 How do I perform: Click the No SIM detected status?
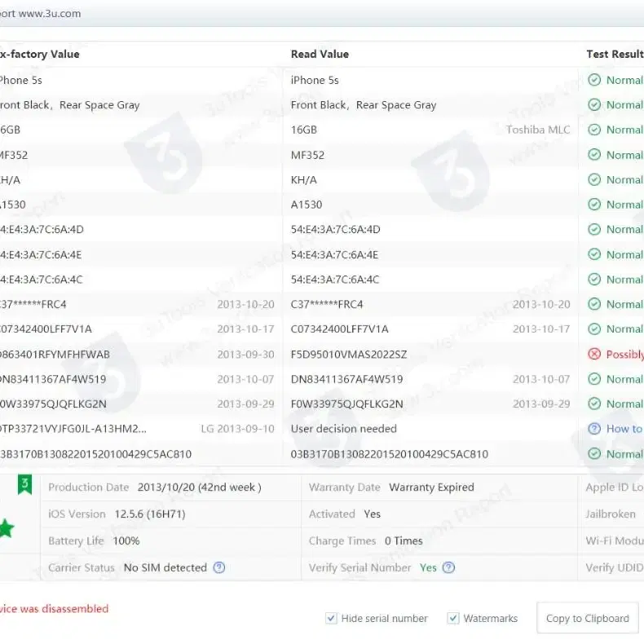coord(165,567)
